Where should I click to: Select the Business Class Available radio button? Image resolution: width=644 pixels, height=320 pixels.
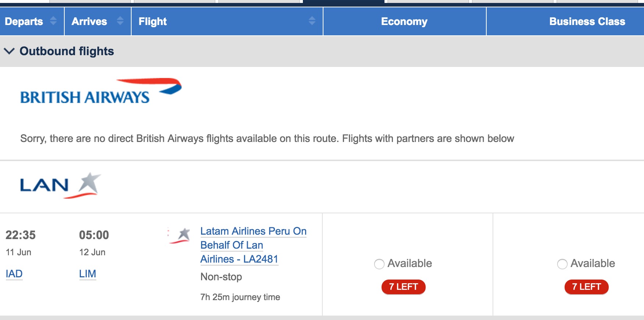(562, 264)
